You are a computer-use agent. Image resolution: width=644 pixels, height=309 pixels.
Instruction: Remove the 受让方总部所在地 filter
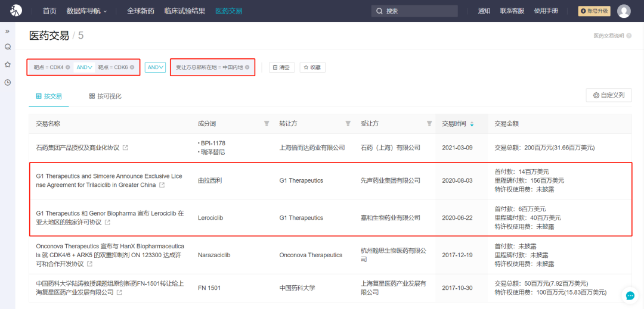[247, 67]
